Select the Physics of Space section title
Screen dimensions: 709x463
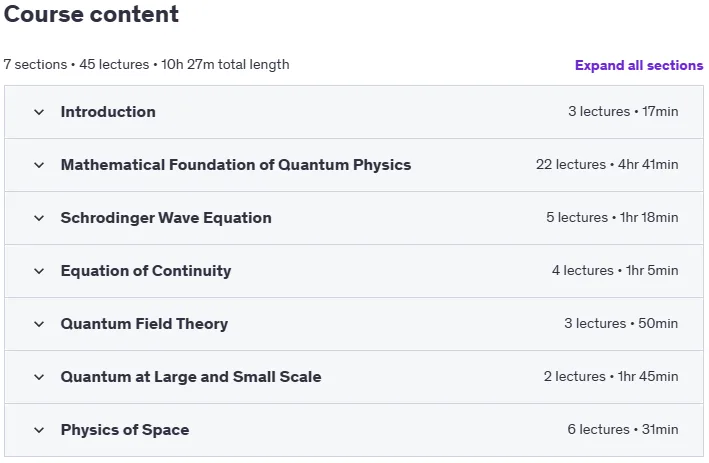coord(125,429)
